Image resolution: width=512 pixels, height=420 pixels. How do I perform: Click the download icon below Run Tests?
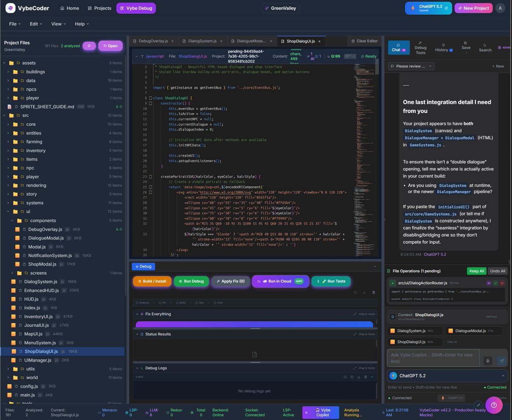(364, 293)
